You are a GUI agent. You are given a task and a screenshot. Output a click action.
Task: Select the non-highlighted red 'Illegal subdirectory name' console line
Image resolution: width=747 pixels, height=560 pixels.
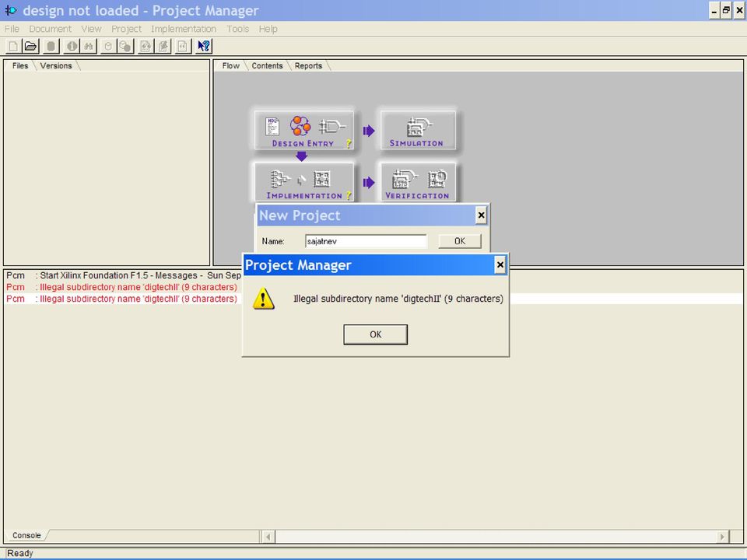point(121,287)
